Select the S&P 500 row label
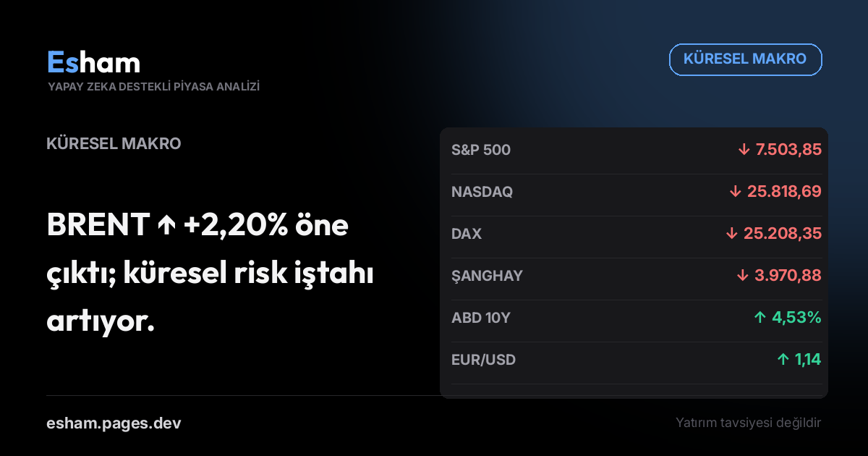The width and height of the screenshot is (868, 456). (x=481, y=150)
